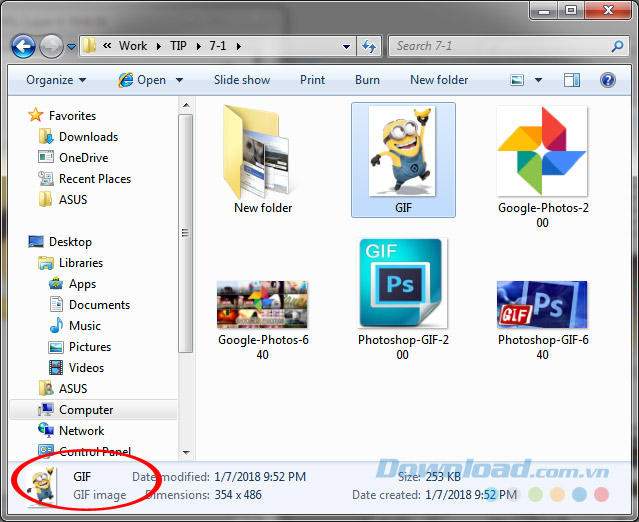Screen dimensions: 639x522
Task: Select the New folder item
Action: pyautogui.click(x=263, y=159)
